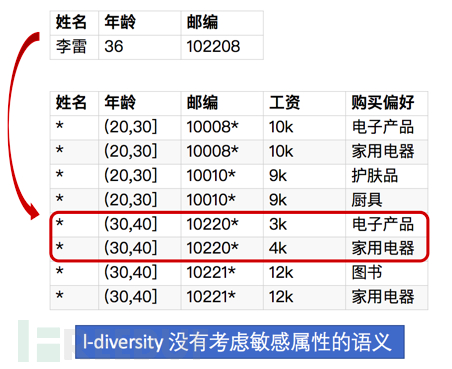
Task: Click 9k in the 厨具 row
Action: pyautogui.click(x=304, y=200)
